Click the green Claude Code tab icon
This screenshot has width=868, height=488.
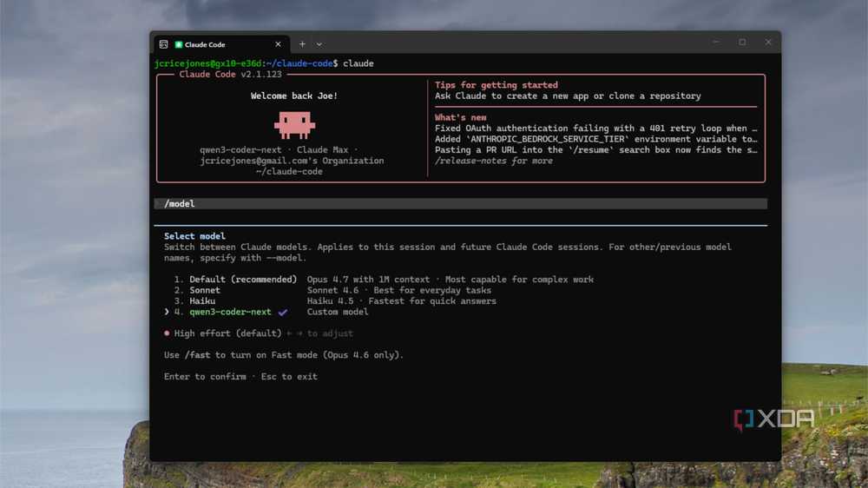tap(178, 44)
